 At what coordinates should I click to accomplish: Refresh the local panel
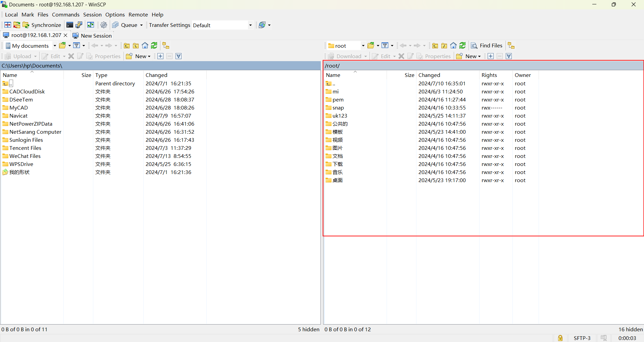click(x=154, y=46)
